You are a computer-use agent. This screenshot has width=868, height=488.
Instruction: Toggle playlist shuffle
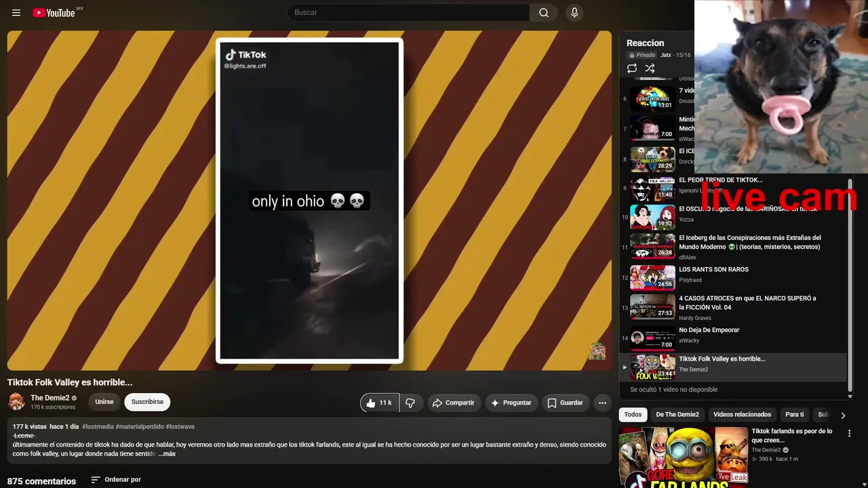[650, 68]
